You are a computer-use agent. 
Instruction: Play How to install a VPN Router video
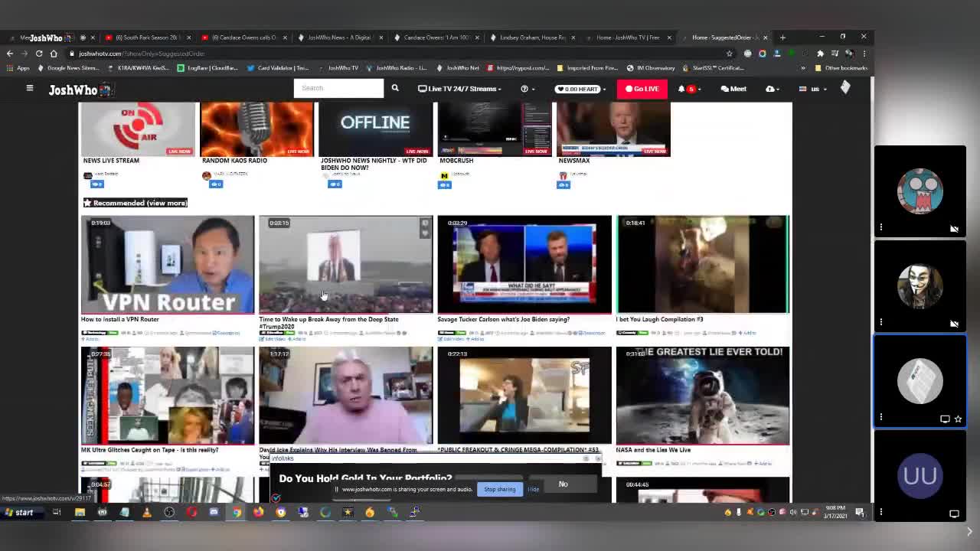click(x=168, y=265)
